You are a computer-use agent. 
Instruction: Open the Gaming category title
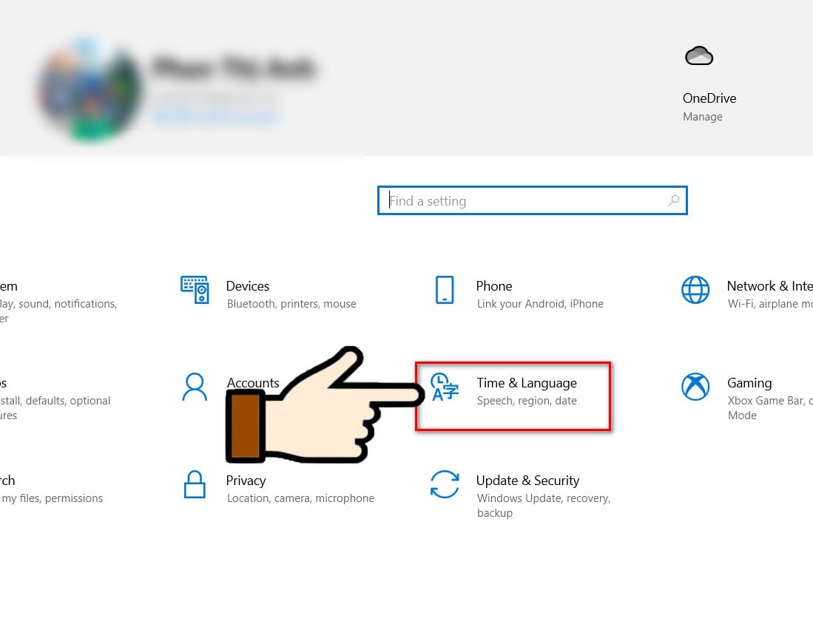click(749, 383)
